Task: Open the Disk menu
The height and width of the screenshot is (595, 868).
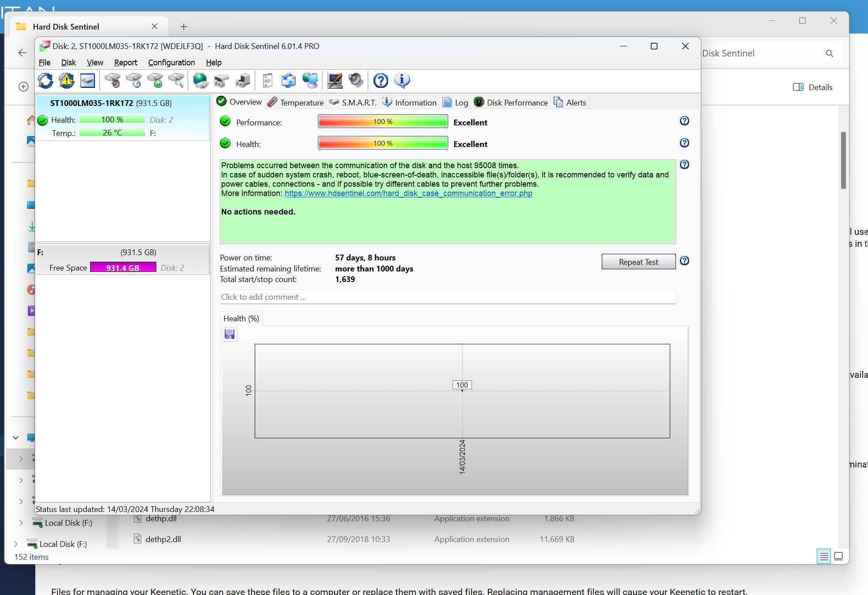Action: click(68, 63)
